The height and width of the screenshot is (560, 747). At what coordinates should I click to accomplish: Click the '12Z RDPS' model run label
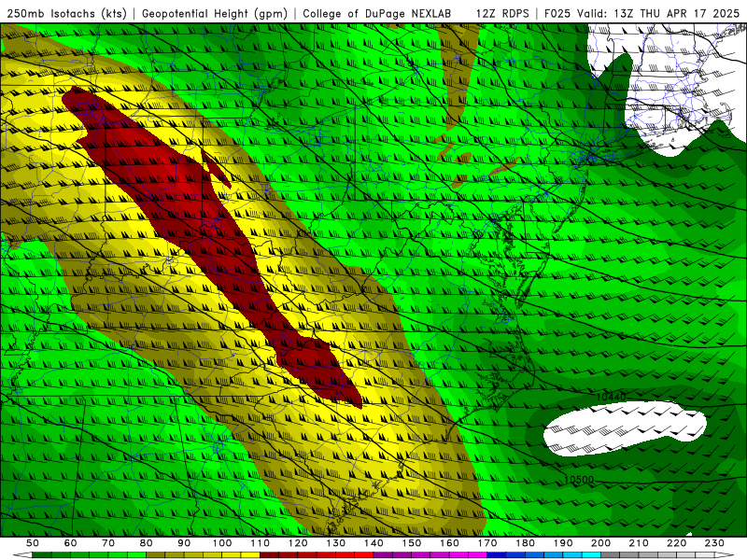(x=502, y=14)
